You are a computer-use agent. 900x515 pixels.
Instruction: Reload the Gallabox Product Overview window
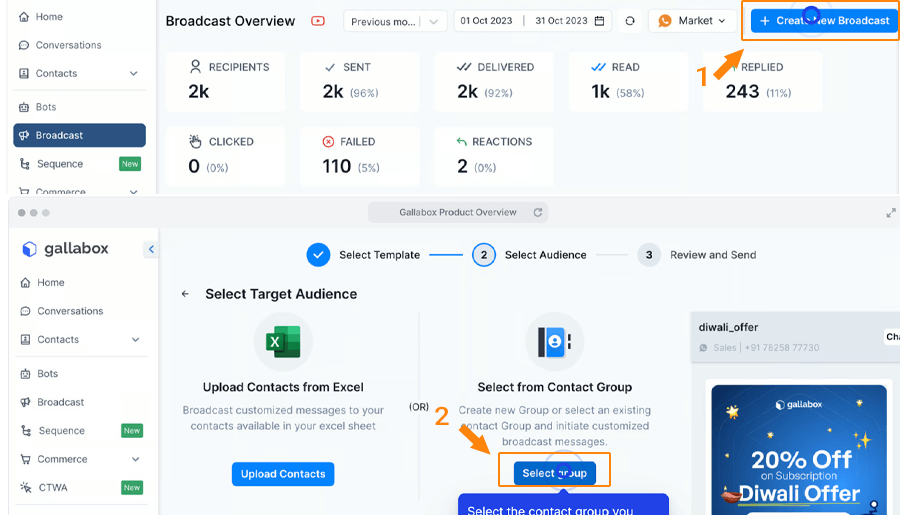click(x=538, y=212)
